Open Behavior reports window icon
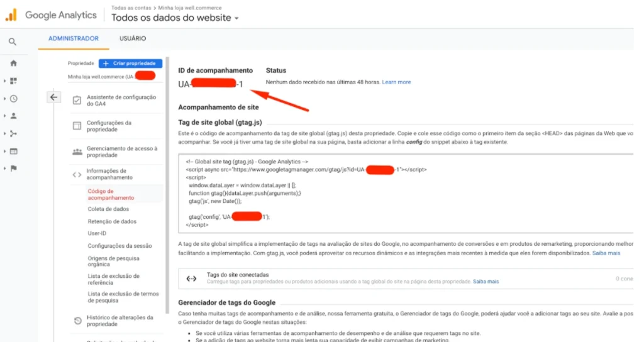Screen dimensions: 644x342 pos(13,151)
